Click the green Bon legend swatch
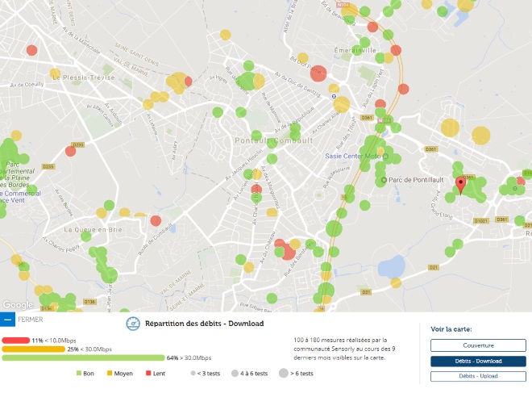This screenshot has height=393, width=532. pos(80,374)
